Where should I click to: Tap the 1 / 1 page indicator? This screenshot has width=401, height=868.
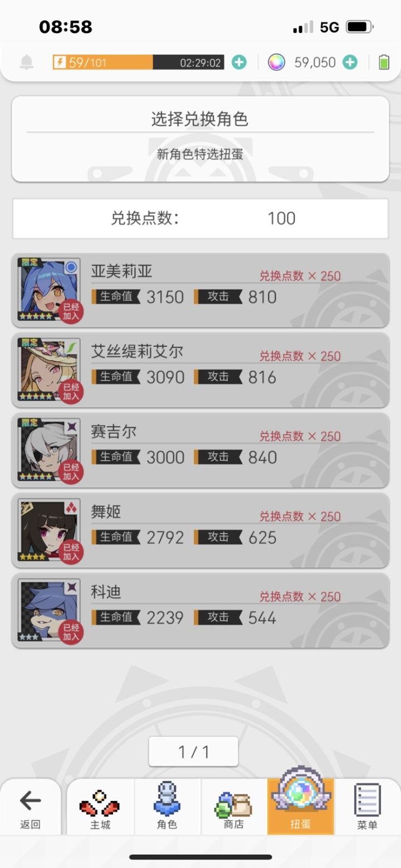point(193,752)
